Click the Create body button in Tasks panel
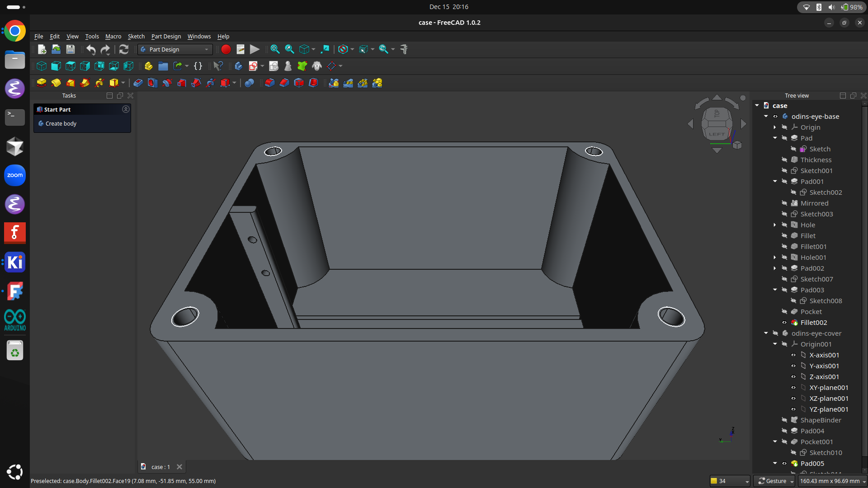The width and height of the screenshot is (868, 488). (x=60, y=123)
